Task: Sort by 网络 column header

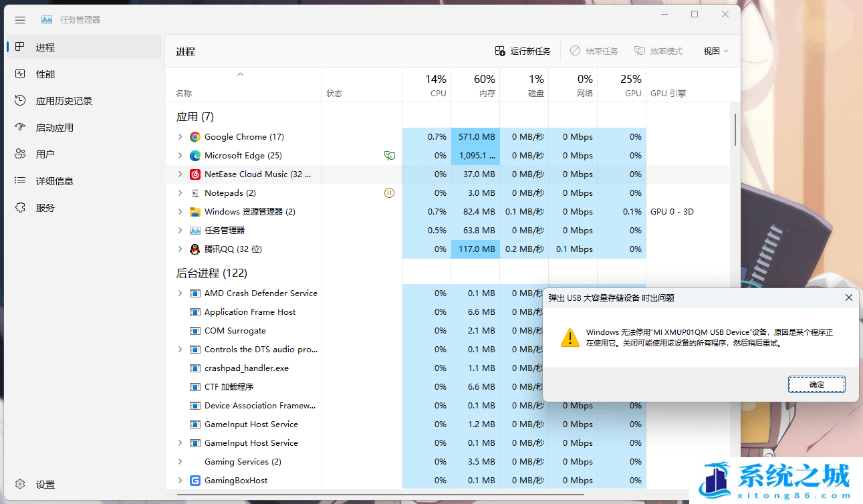Action: [x=573, y=85]
